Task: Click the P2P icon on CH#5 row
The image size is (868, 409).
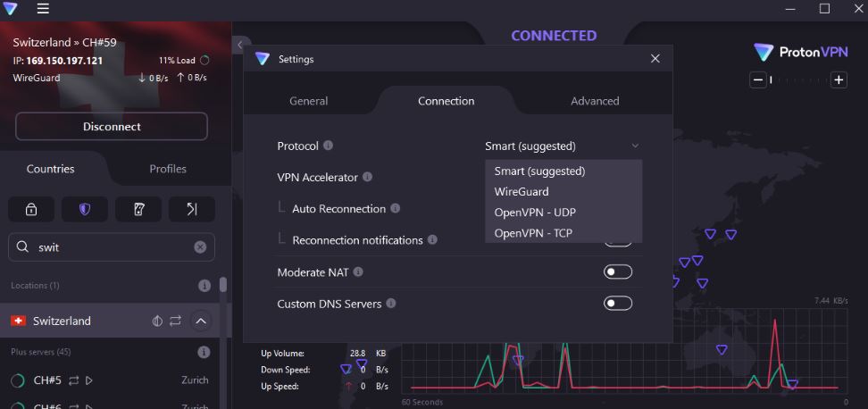Action: (73, 380)
